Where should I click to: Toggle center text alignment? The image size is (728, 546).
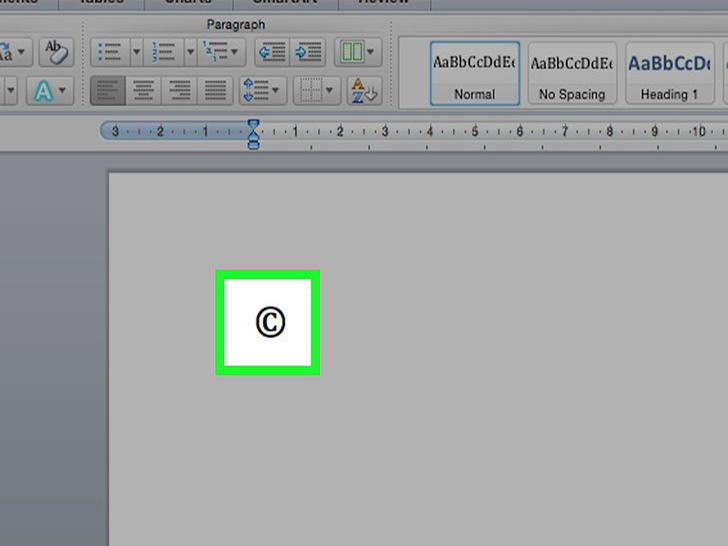(144, 91)
